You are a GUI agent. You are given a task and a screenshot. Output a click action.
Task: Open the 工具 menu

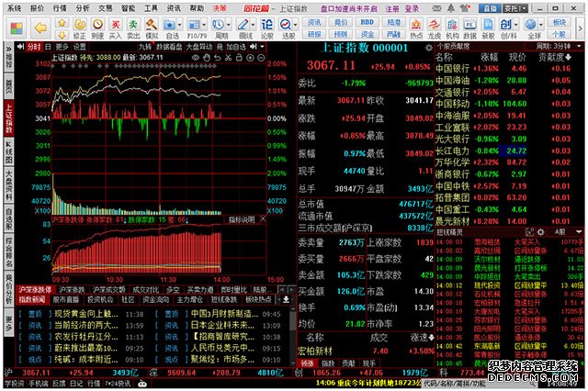151,8
